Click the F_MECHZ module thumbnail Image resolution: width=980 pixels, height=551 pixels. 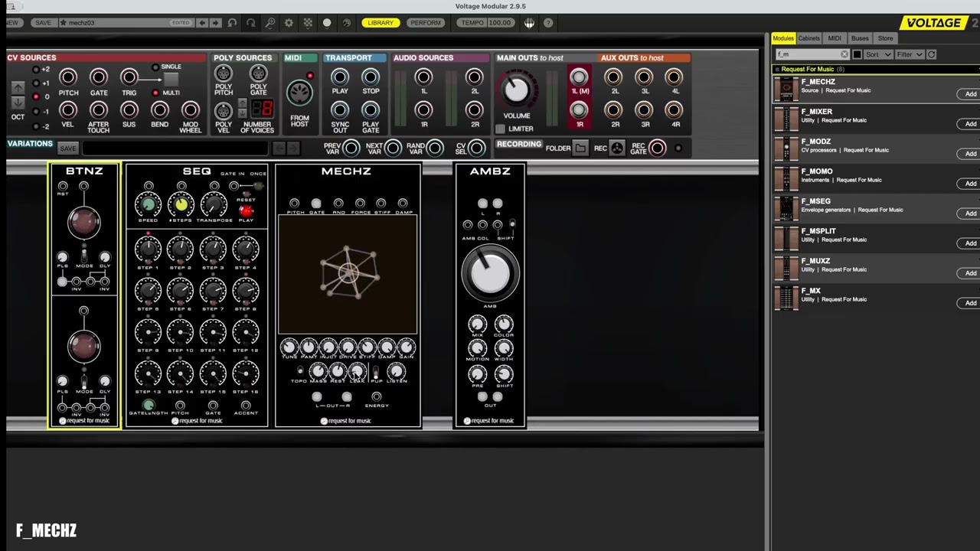[x=786, y=90]
